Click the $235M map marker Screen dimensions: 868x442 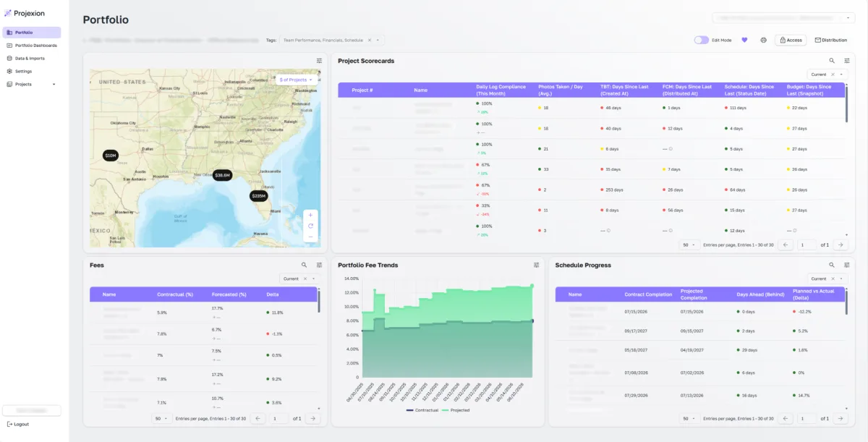[x=258, y=196]
